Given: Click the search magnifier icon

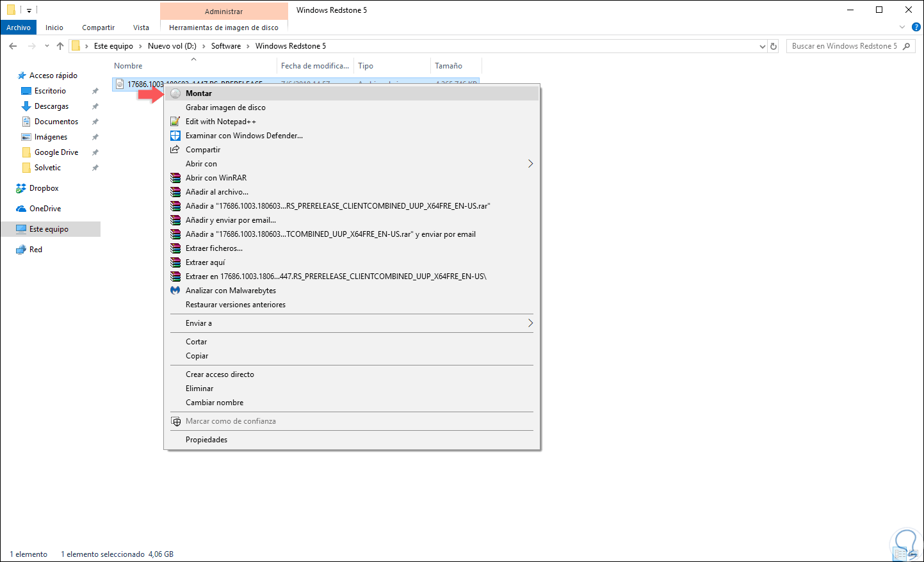Looking at the screenshot, I should point(906,46).
